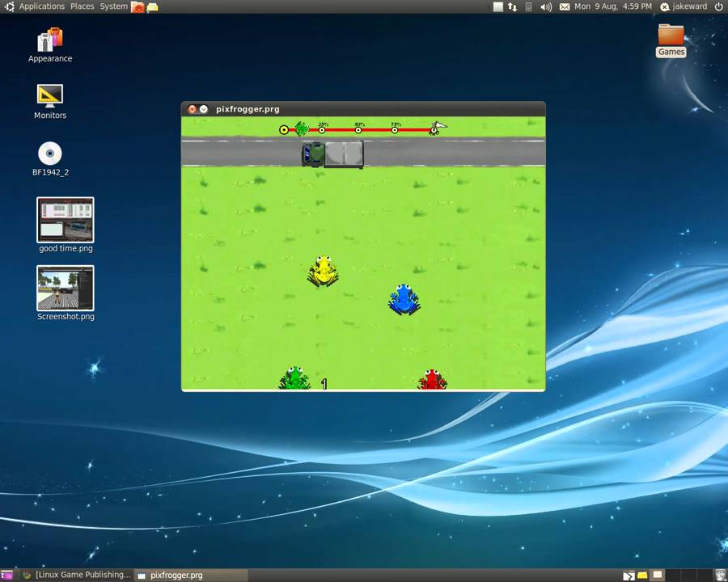Click the 25% marker on progress track

(322, 130)
